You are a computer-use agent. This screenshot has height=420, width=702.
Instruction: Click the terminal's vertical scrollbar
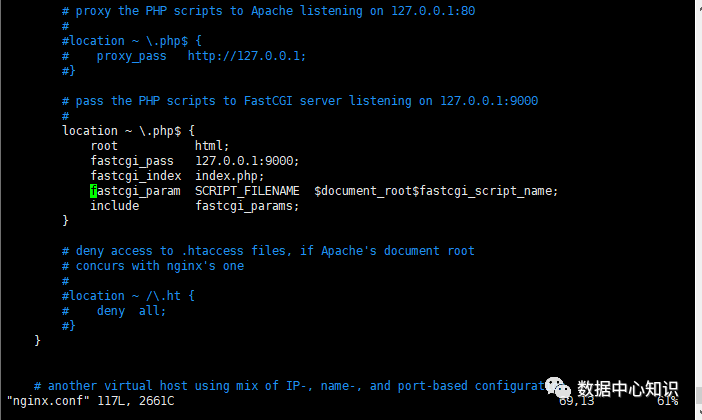pos(696,200)
